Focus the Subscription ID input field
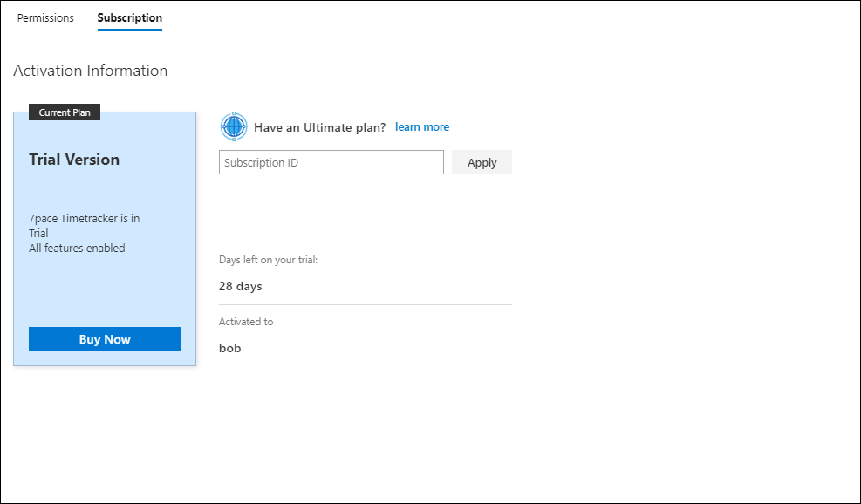861x504 pixels. (x=331, y=162)
